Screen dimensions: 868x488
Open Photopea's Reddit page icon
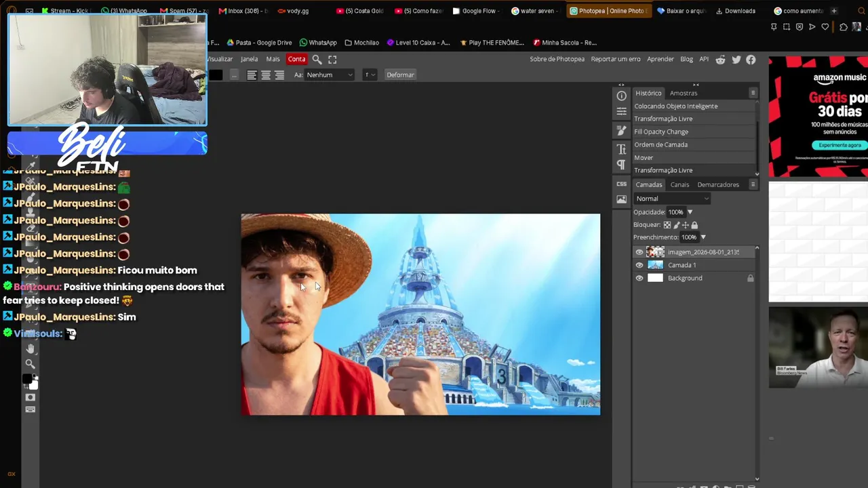[x=720, y=60]
